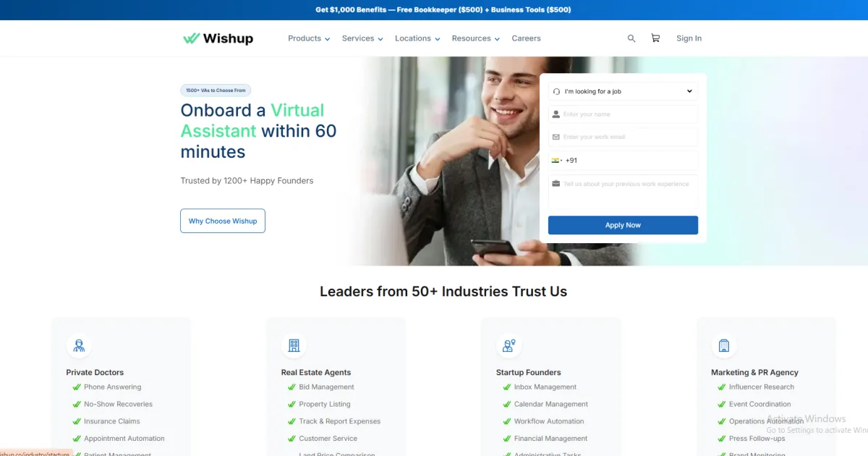Click checkmark beside Phone Answering
Screen dimensions: 868x456
point(77,387)
